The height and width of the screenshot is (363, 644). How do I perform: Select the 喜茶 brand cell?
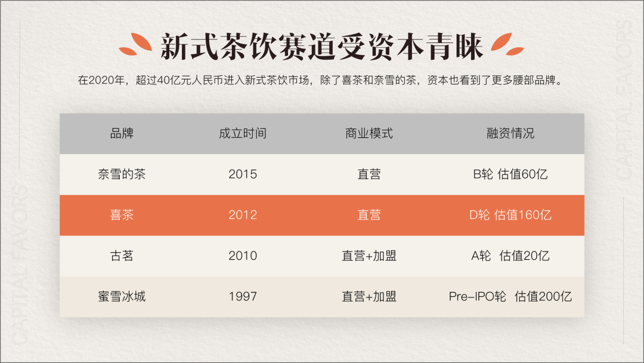(x=122, y=214)
